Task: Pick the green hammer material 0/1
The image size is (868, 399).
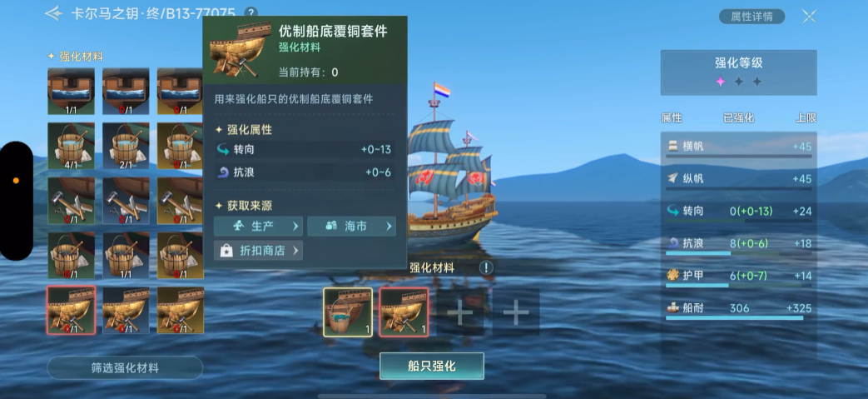Action: 71,201
